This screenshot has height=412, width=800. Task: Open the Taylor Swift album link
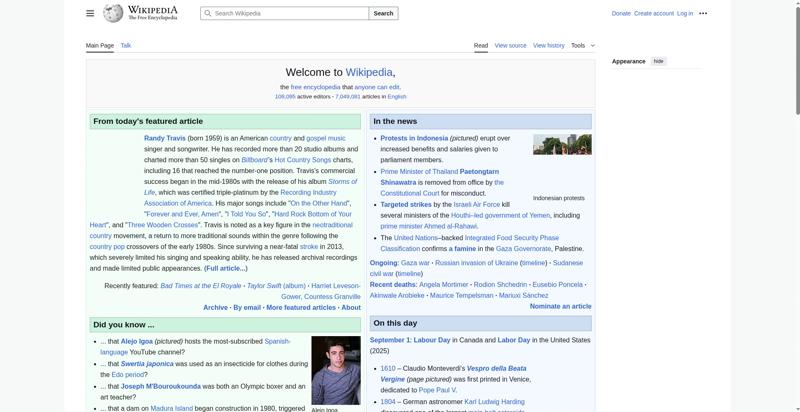(276, 286)
